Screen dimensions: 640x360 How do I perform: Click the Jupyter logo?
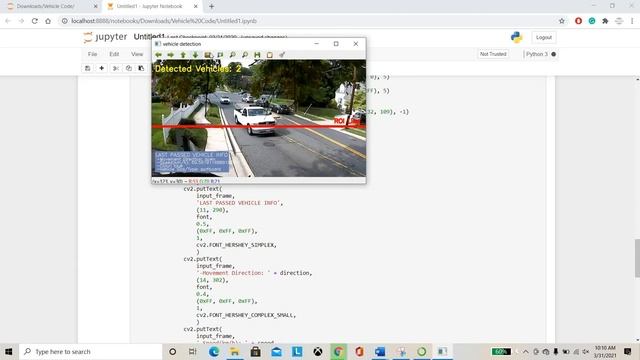click(x=105, y=37)
